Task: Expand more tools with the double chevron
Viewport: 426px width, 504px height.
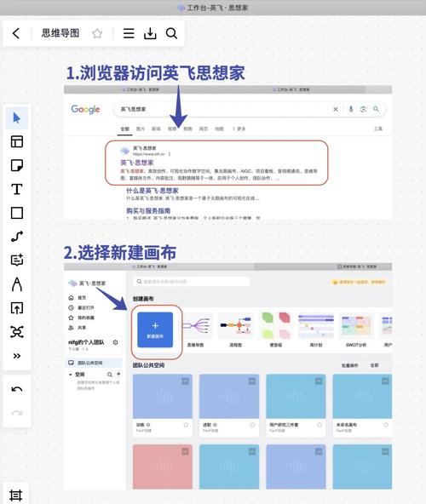Action: 17,356
